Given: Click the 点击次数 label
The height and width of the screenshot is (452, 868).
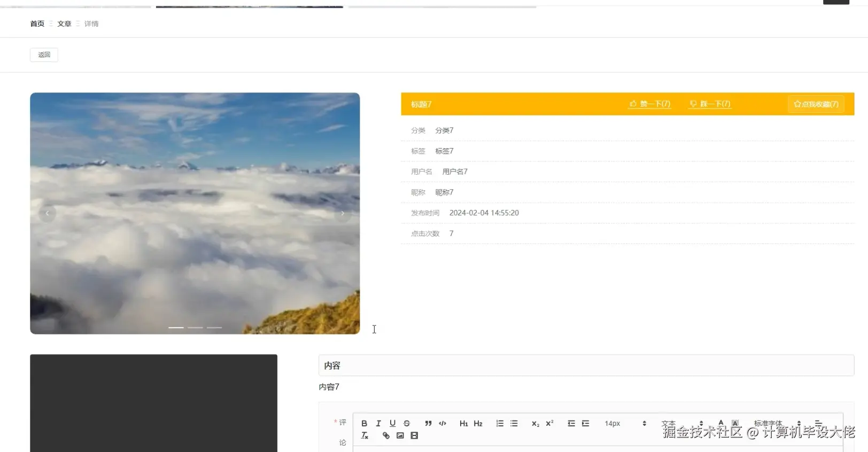Looking at the screenshot, I should pos(425,233).
